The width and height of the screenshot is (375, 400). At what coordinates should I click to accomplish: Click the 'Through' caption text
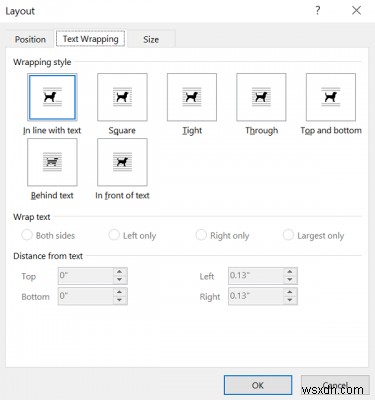point(262,130)
